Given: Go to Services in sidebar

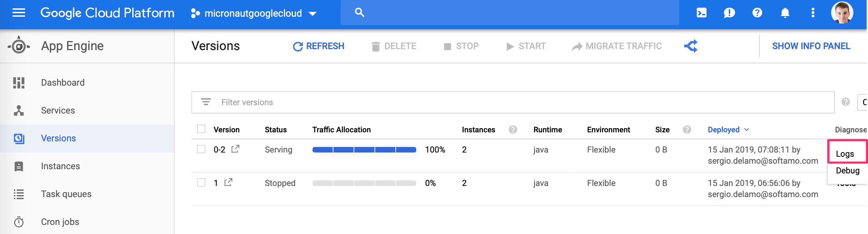Looking at the screenshot, I should click(x=58, y=110).
